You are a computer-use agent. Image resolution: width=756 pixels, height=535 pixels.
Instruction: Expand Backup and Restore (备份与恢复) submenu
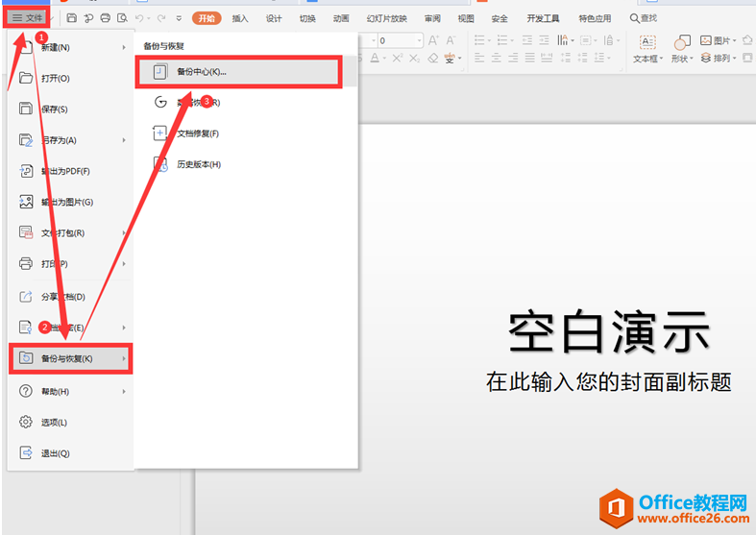[69, 359]
